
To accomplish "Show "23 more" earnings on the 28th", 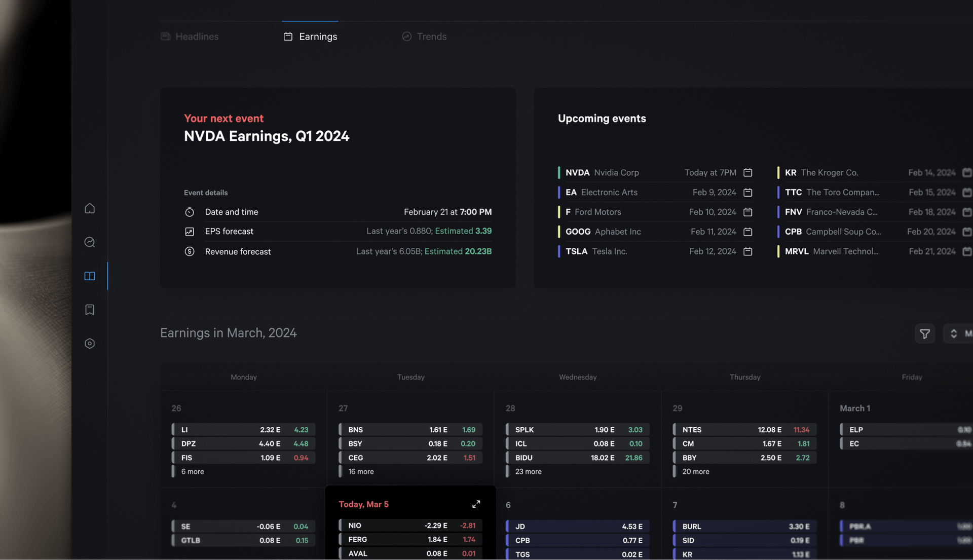I will [528, 472].
